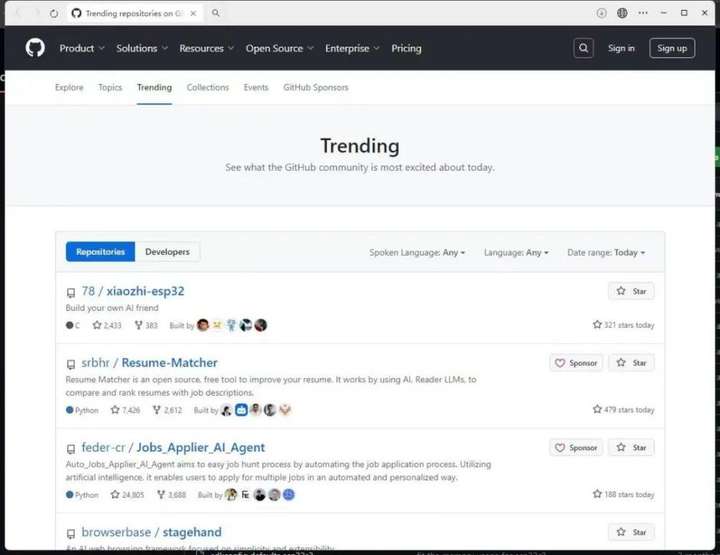Open fork count 3,688 of Jobs_Applier_AI_Agent
This screenshot has height=555, width=720.
pyautogui.click(x=171, y=495)
